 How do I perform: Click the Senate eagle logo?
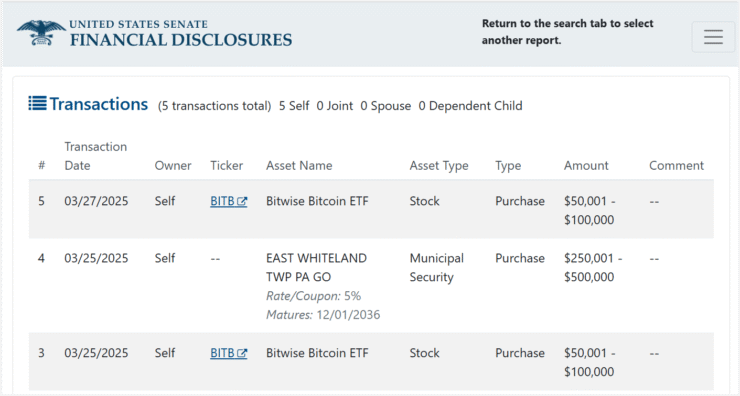point(41,33)
